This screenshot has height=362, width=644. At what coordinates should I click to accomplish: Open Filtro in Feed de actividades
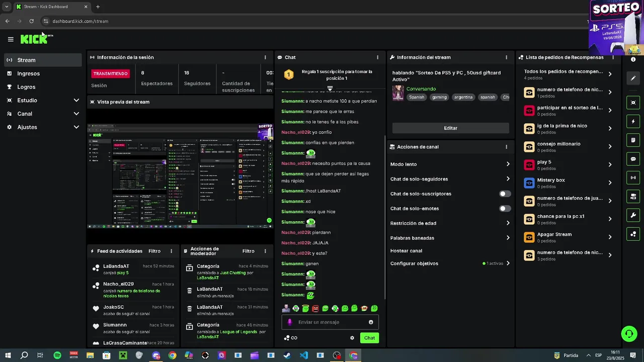click(x=154, y=251)
